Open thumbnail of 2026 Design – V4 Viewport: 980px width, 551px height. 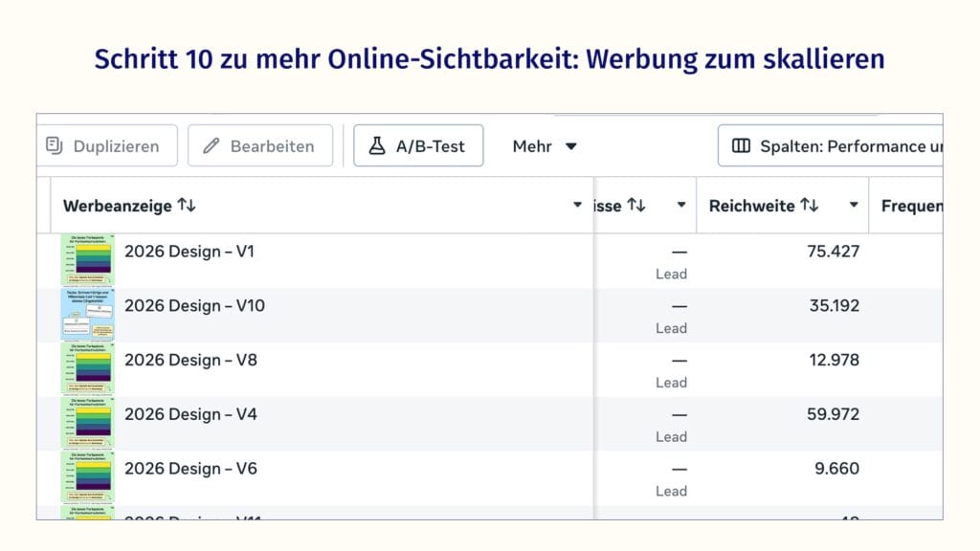coord(87,424)
